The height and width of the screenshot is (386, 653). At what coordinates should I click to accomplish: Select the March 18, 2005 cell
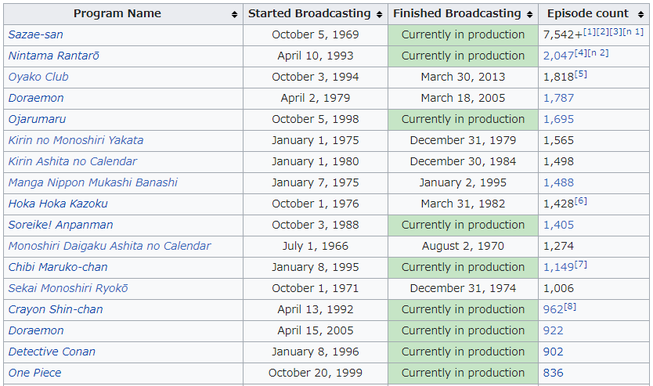tap(463, 98)
